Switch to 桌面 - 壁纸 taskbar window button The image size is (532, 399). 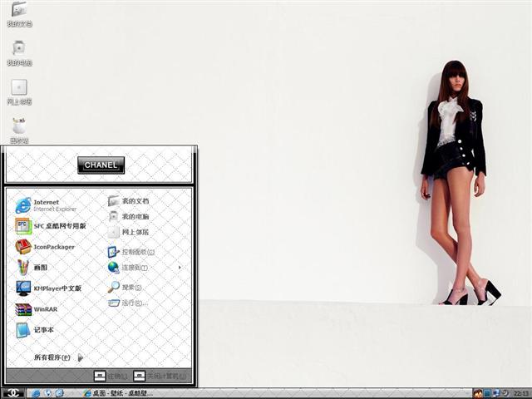[x=118, y=393]
